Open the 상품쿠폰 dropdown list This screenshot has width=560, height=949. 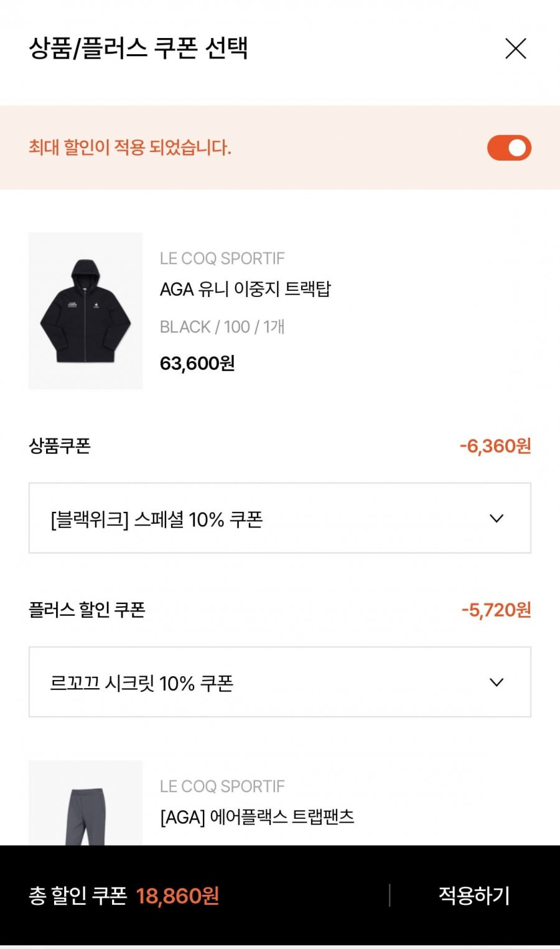click(280, 518)
